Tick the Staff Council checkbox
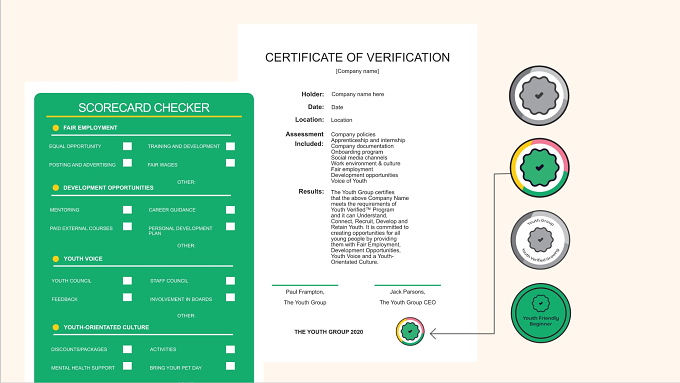680x383 pixels. (230, 281)
